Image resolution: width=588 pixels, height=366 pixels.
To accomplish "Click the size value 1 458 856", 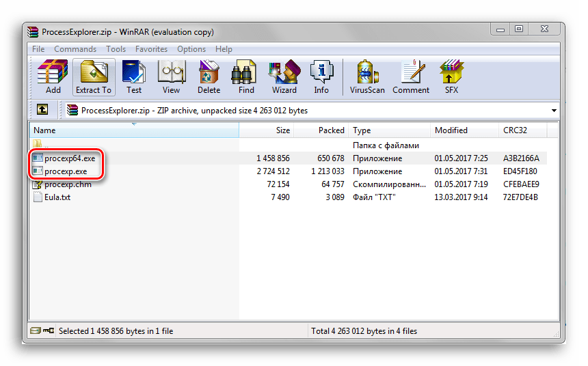I will point(273,158).
